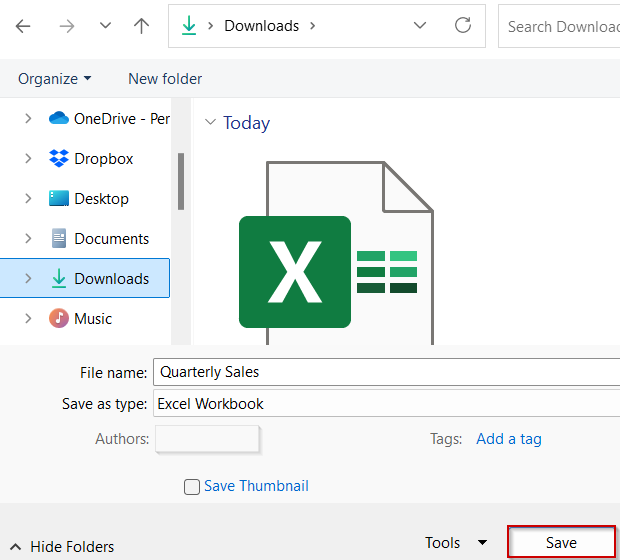Viewport: 620px width, 560px height.
Task: Tick the Save Thumbnail checkbox
Action: [192, 487]
